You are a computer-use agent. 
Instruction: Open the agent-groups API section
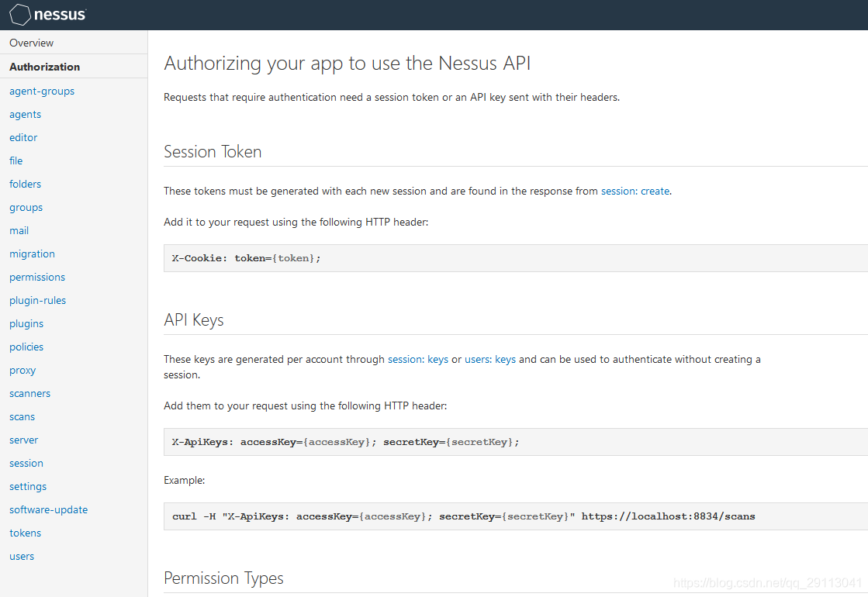point(42,91)
